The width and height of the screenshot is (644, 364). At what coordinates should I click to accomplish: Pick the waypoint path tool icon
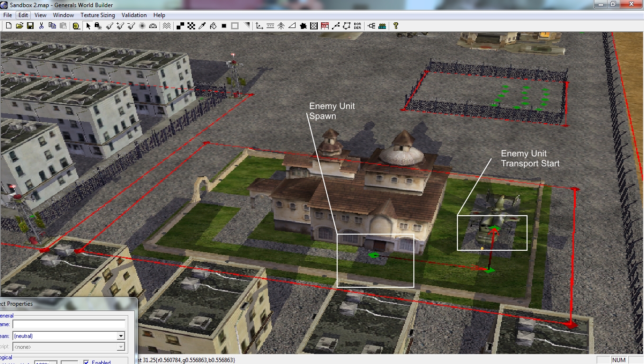pos(336,26)
